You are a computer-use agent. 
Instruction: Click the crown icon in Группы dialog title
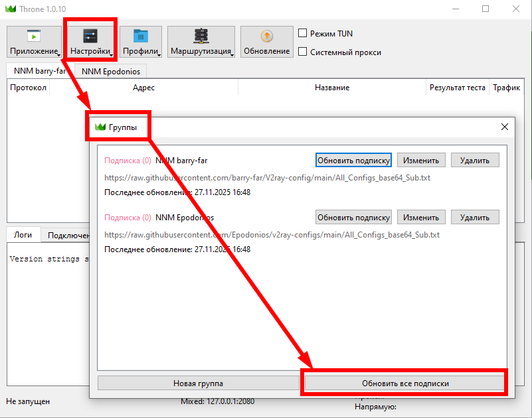[100, 127]
